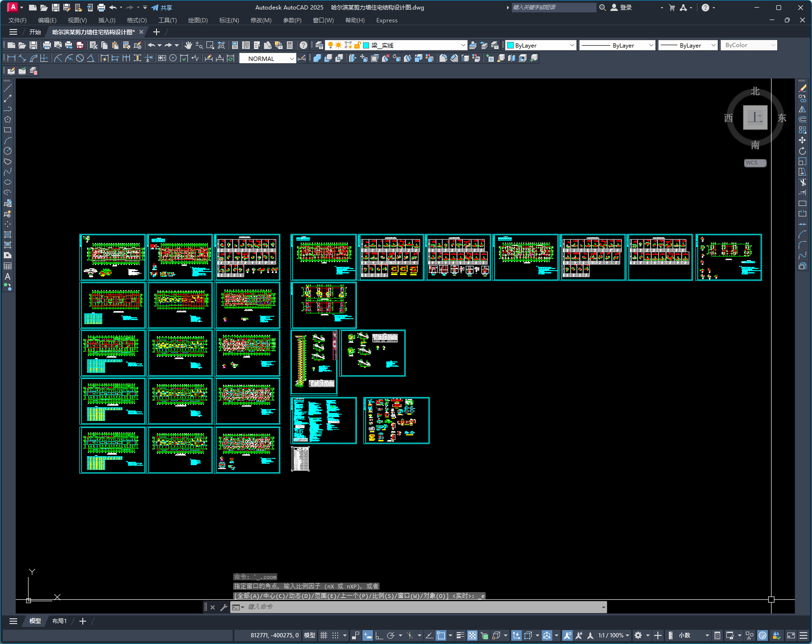The width and height of the screenshot is (812, 644).
Task: Select the Line draw tool
Action: tap(8, 88)
